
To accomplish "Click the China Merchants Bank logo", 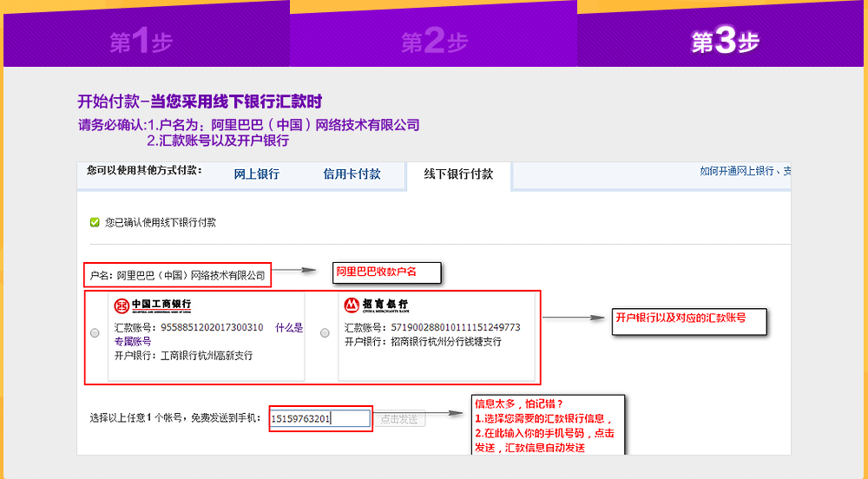I will coord(376,305).
